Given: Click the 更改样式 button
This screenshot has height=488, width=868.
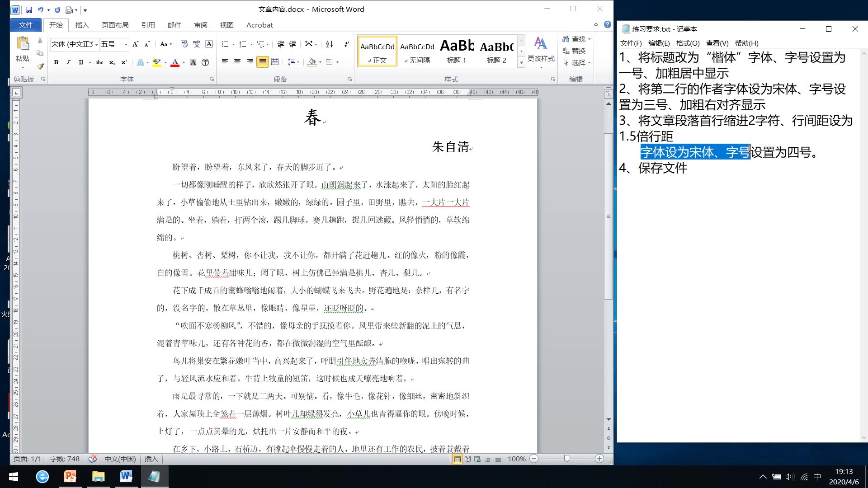Looking at the screenshot, I should [x=541, y=50].
